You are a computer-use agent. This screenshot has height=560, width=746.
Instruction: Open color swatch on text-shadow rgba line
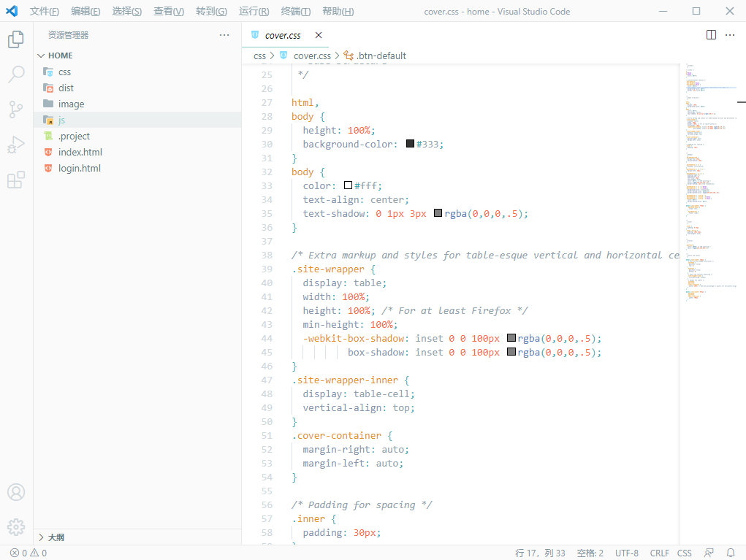click(438, 213)
